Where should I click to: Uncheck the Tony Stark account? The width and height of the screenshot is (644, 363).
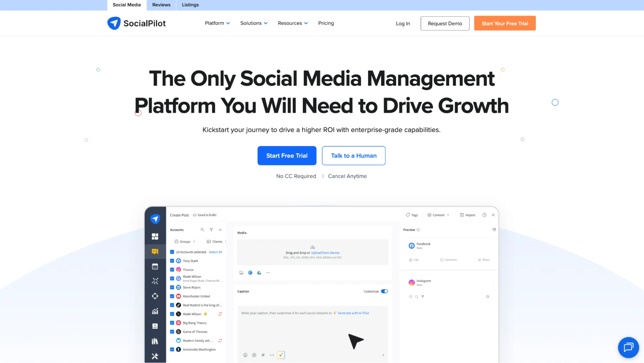click(x=172, y=261)
